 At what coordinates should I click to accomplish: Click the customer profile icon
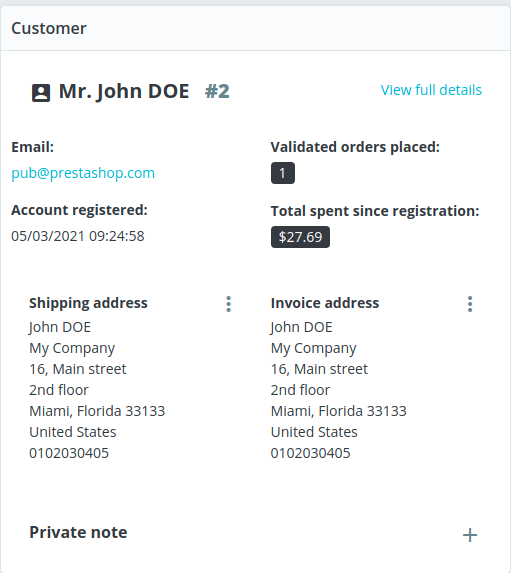(41, 93)
